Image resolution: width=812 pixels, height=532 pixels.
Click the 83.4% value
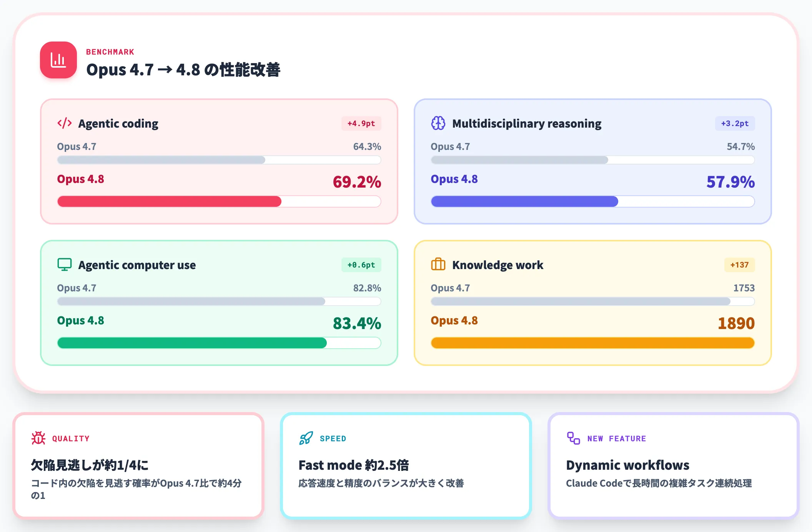tap(357, 323)
